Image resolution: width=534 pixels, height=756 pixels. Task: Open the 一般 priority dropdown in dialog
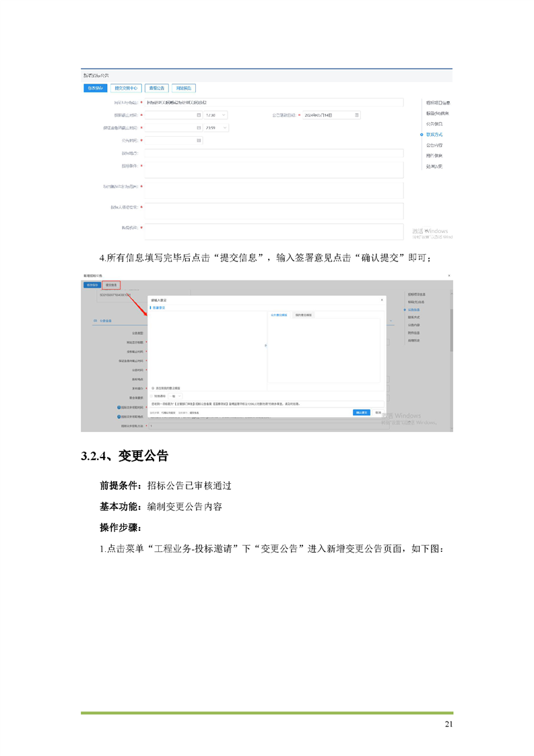[175, 396]
